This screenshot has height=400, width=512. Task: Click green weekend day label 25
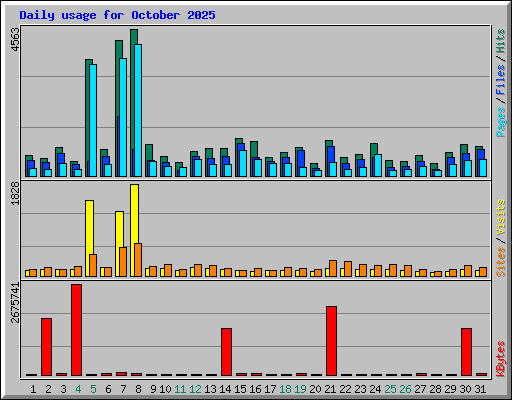click(x=390, y=389)
